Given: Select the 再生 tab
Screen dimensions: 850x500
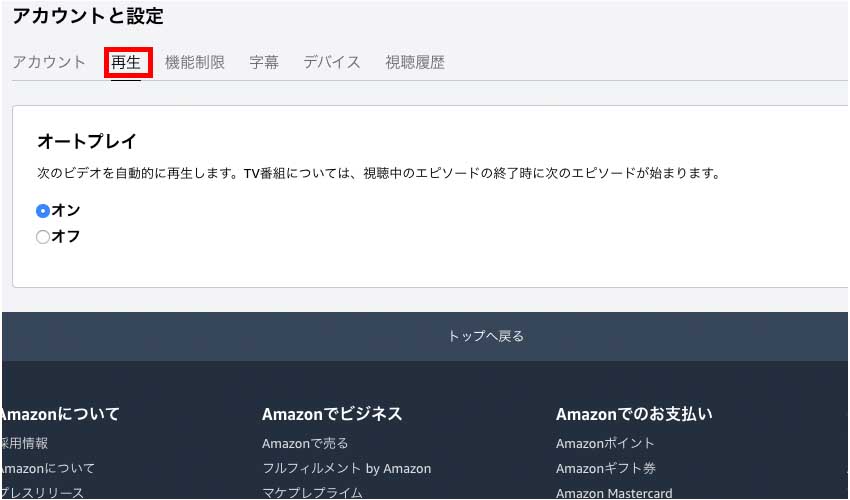Looking at the screenshot, I should pos(126,62).
